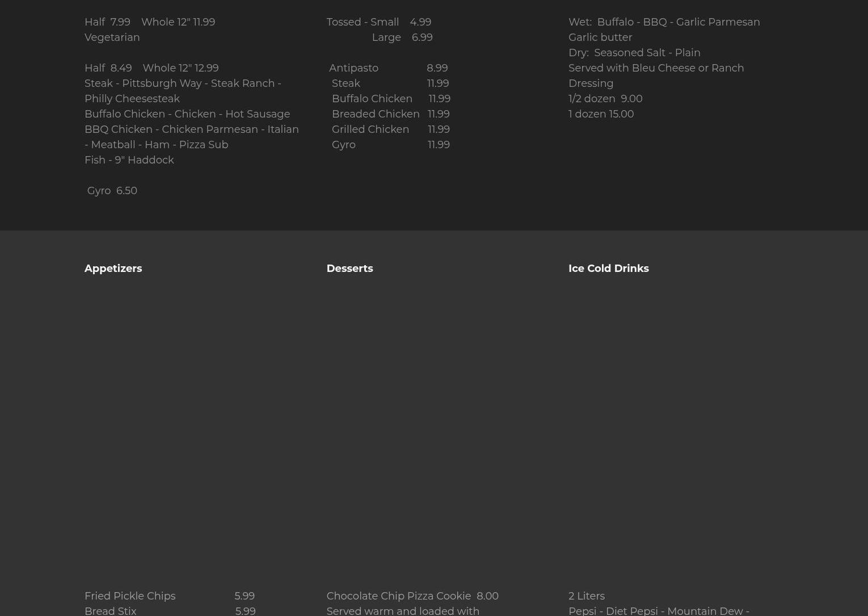This screenshot has width=868, height=616.
Task: Click the Chocolate Chip Pizza Cookie item
Action: (x=398, y=596)
